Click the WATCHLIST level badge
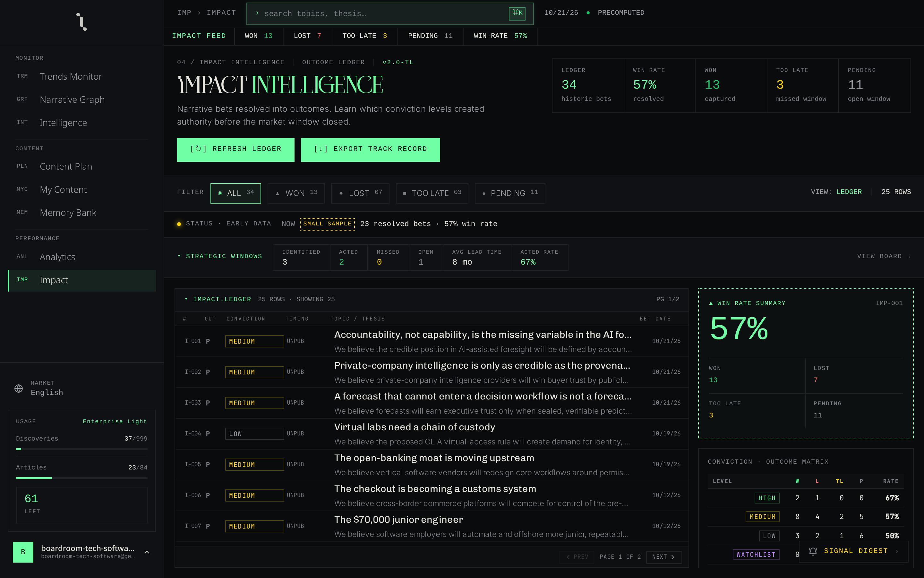This screenshot has height=578, width=924. pyautogui.click(x=756, y=555)
